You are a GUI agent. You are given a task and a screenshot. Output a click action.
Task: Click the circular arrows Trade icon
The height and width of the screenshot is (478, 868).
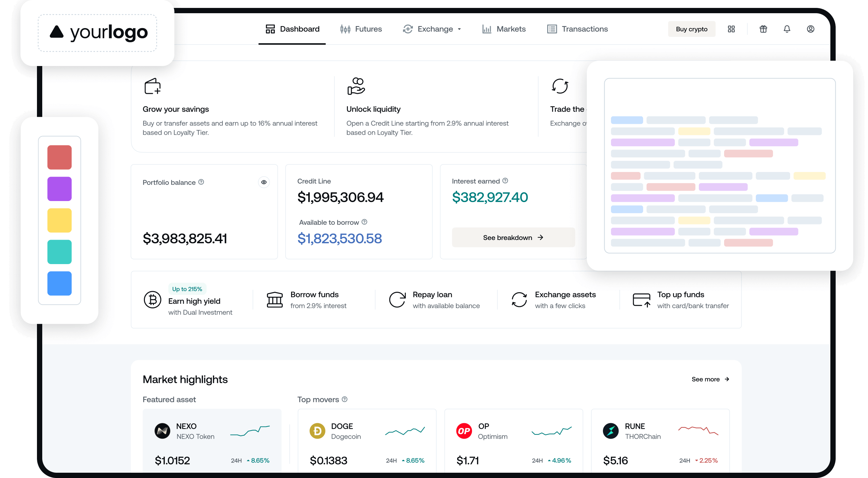pos(560,86)
